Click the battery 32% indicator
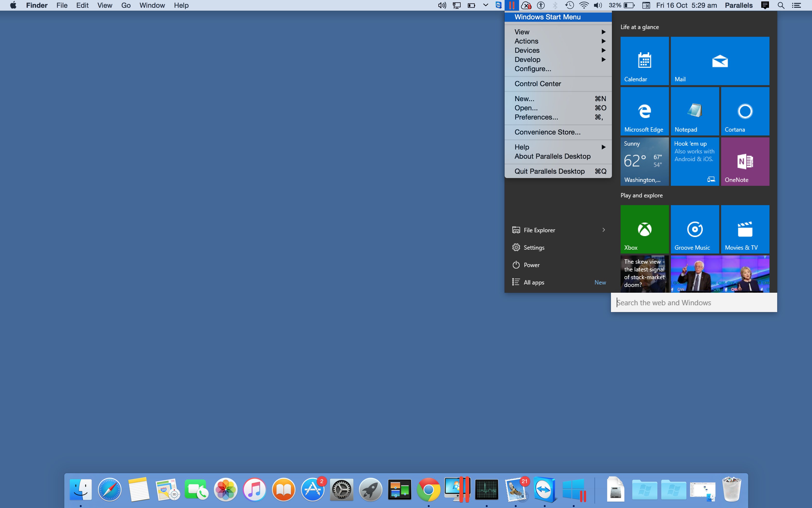The width and height of the screenshot is (812, 508). point(622,5)
